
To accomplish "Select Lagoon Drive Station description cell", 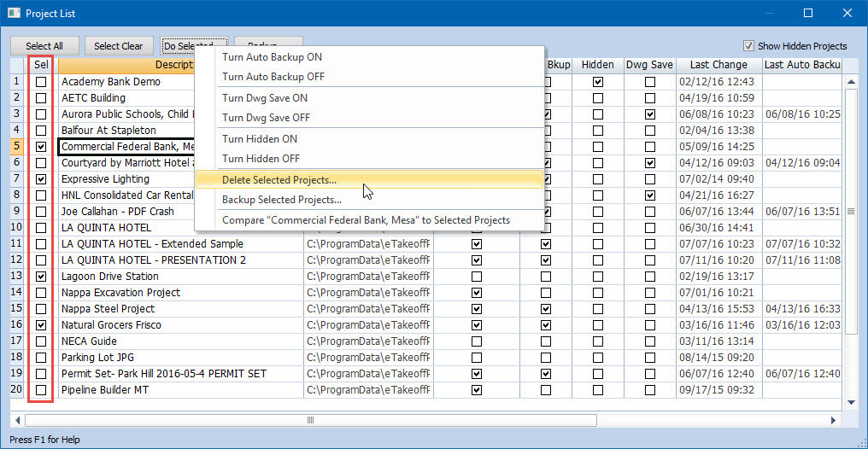I will click(181, 277).
